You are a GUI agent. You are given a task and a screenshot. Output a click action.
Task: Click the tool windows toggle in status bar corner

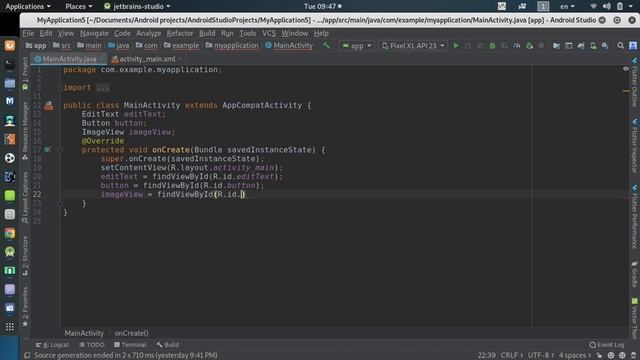point(27,355)
